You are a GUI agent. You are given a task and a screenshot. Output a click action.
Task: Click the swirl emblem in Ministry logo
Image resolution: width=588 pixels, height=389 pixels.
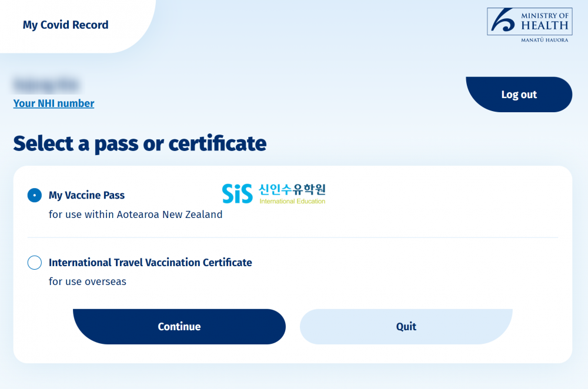coord(503,20)
